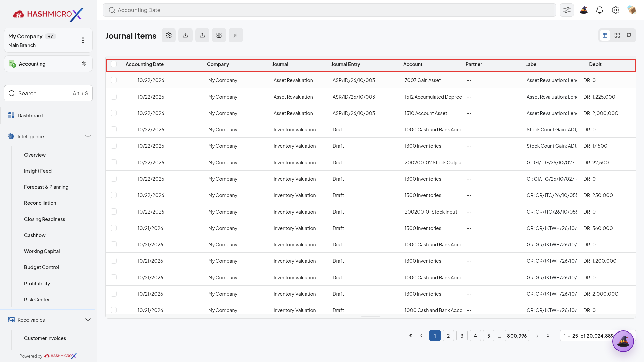644x362 pixels.
Task: Go to next page arrow
Action: coord(537,336)
